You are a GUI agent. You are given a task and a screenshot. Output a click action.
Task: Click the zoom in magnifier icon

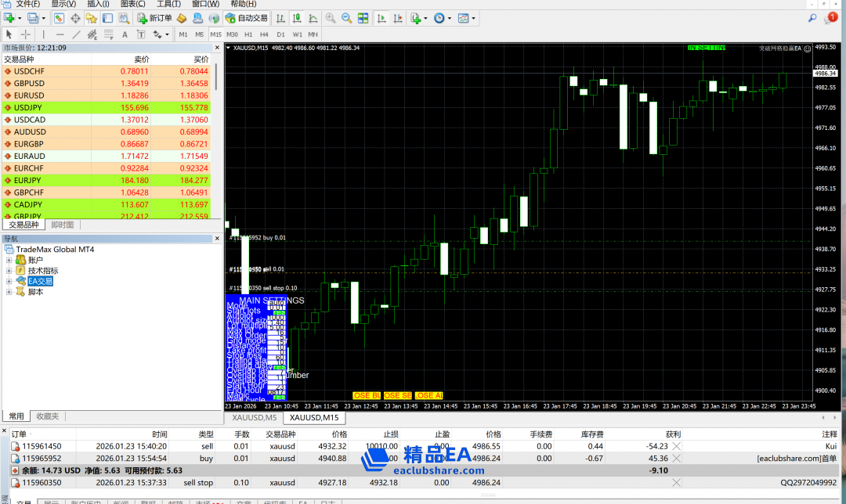[331, 18]
